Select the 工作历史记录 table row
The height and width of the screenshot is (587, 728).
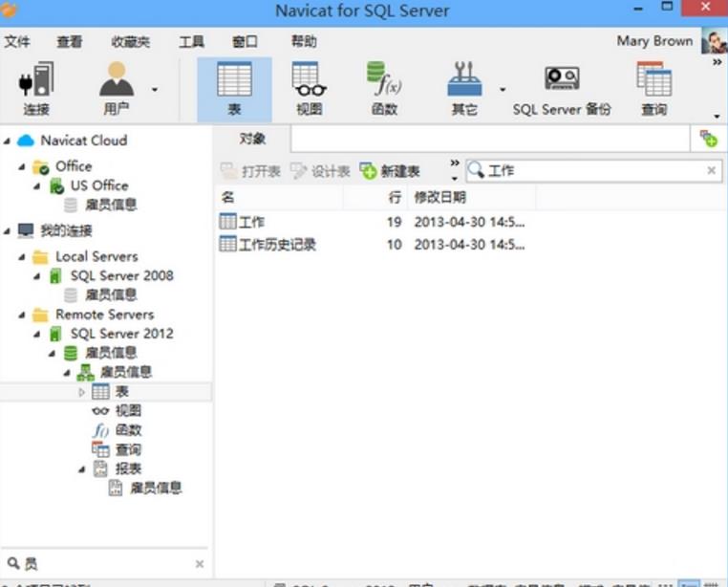(470, 244)
